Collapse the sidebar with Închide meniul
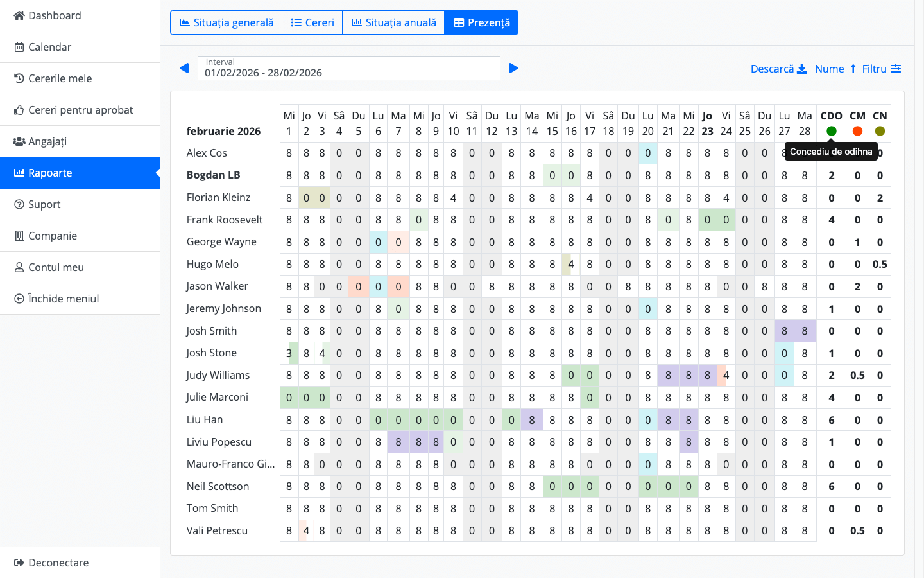The width and height of the screenshot is (924, 578). (x=63, y=299)
